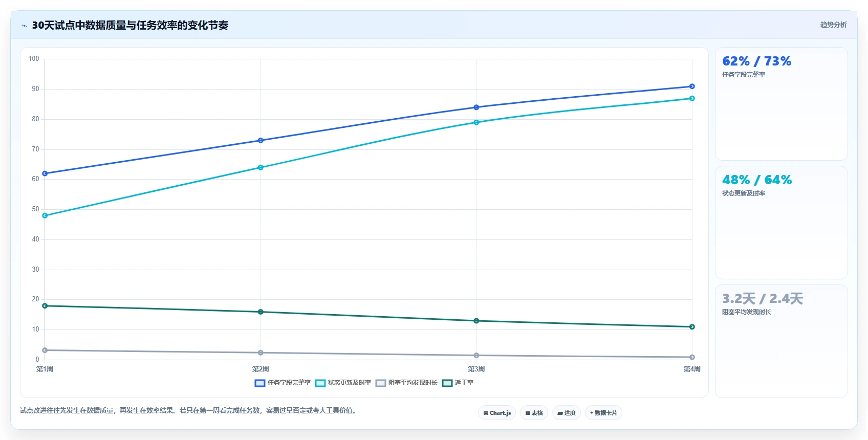Click the 100 y-axis tick label
This screenshot has width=868, height=440.
coord(34,59)
